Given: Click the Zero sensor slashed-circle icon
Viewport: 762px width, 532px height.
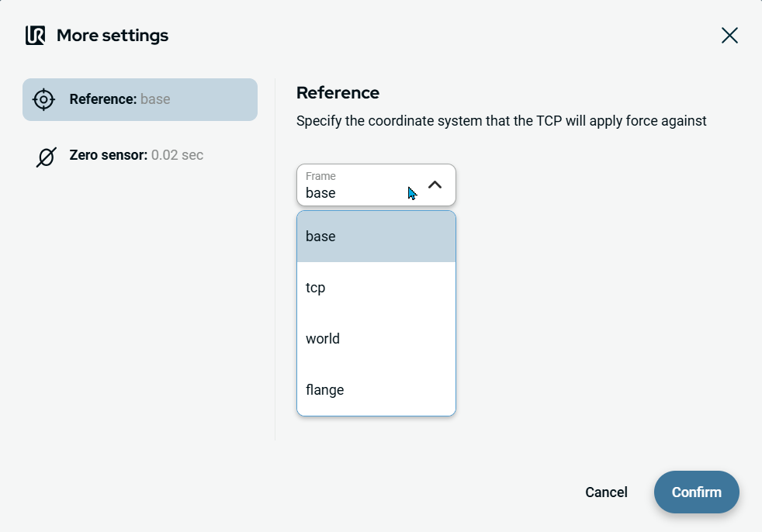Looking at the screenshot, I should pyautogui.click(x=46, y=156).
